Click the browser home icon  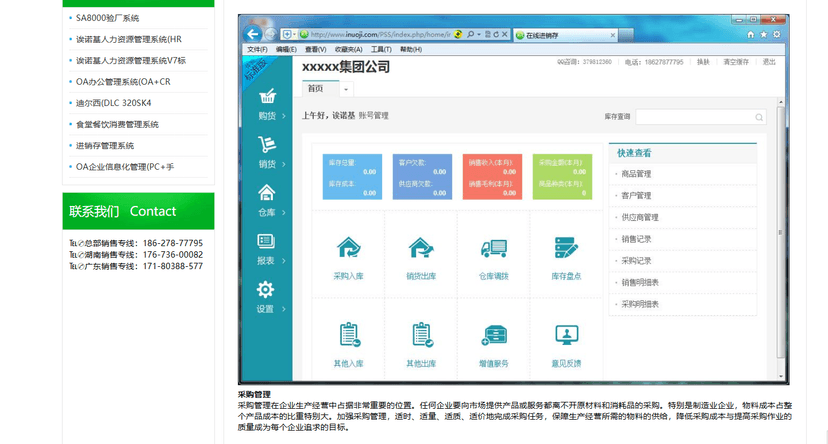[750, 34]
